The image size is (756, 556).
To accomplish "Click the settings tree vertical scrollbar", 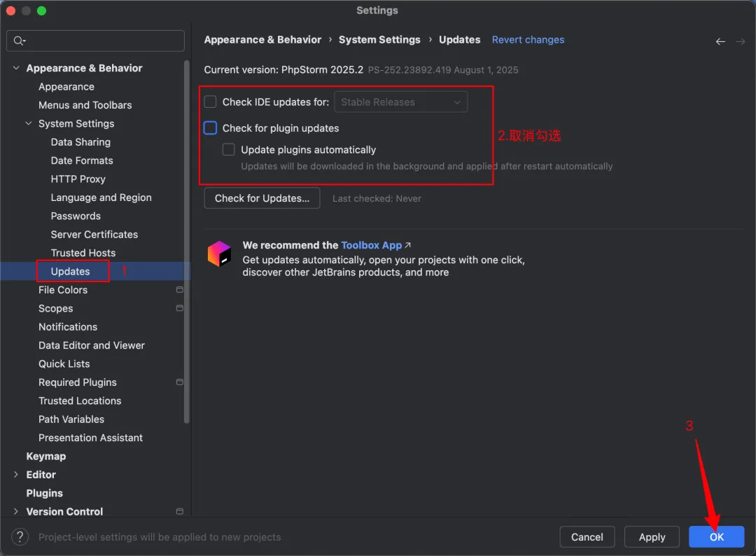I will 187,241.
